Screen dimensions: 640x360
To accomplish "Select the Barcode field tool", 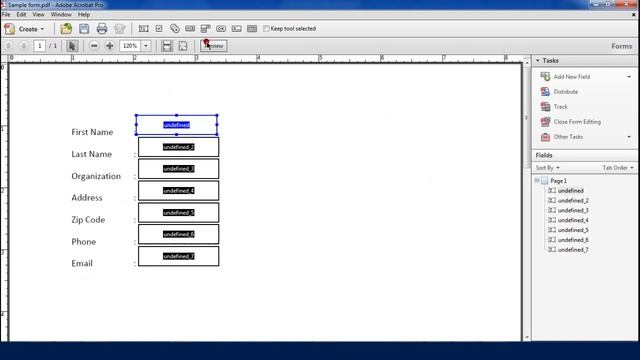I will tap(252, 29).
